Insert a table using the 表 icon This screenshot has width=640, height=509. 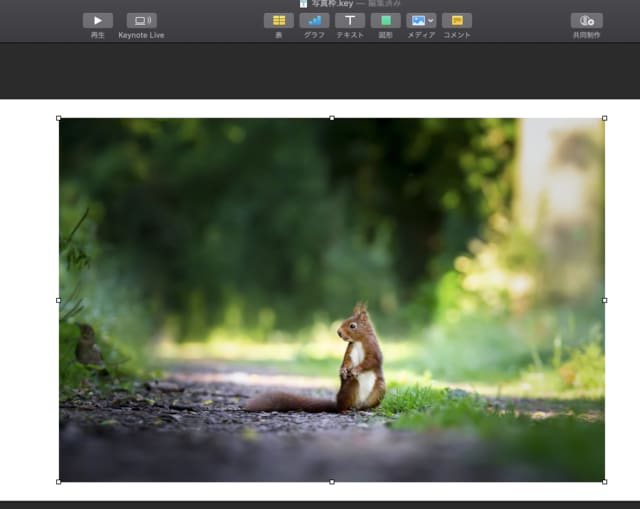(x=279, y=20)
